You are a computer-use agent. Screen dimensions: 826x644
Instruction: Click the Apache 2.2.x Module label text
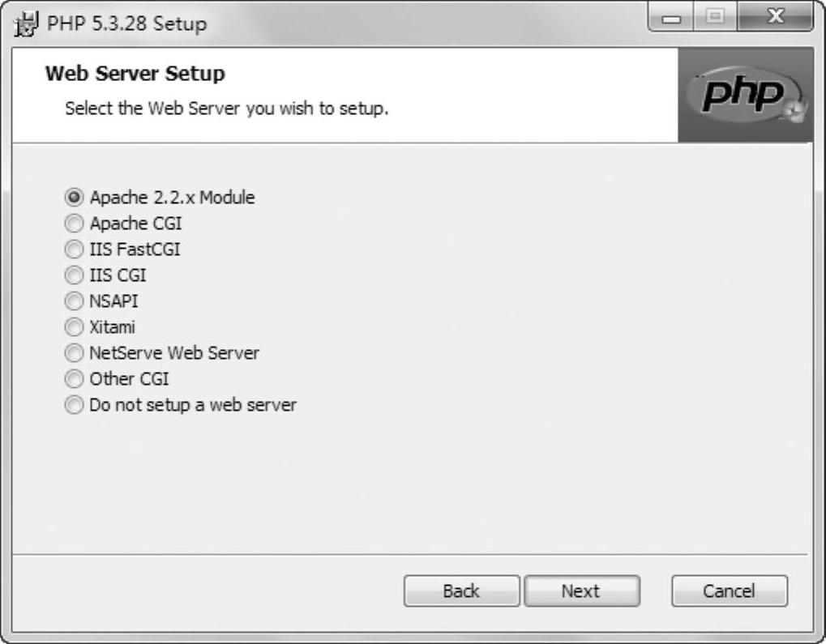click(172, 197)
